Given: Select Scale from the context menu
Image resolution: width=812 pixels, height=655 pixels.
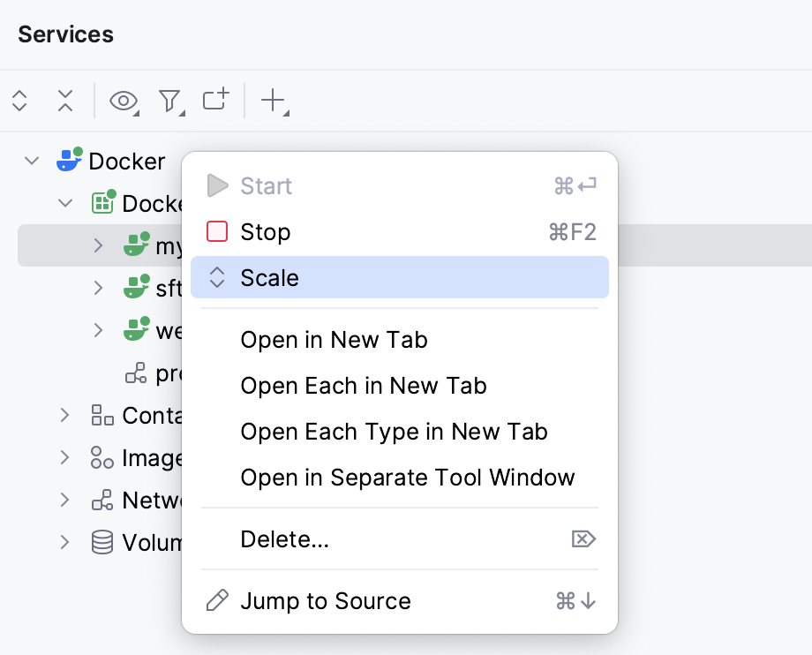Looking at the screenshot, I should tap(267, 277).
